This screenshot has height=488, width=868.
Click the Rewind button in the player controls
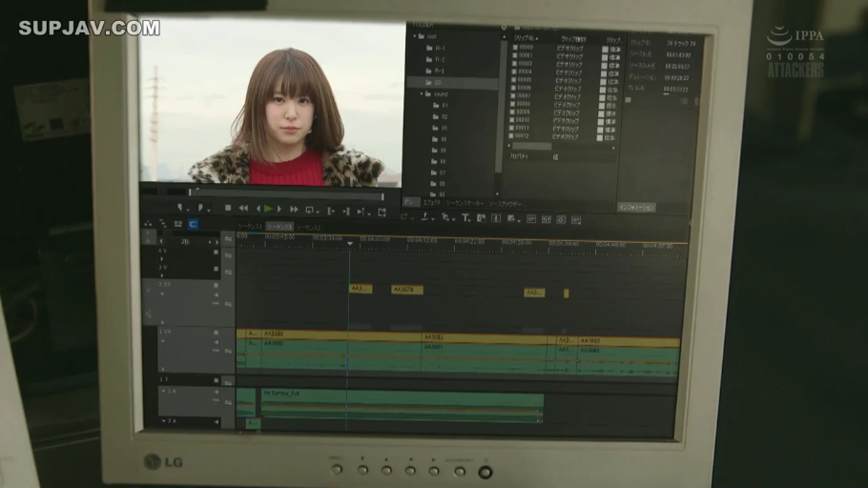point(243,209)
